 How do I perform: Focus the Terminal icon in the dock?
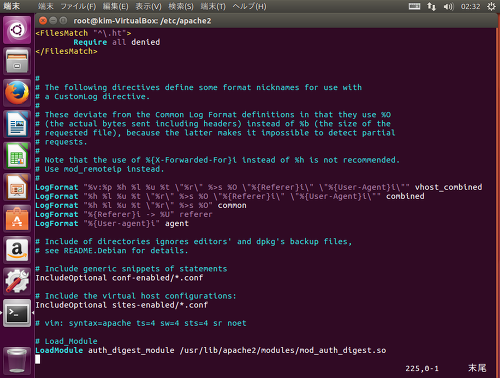tap(17, 313)
